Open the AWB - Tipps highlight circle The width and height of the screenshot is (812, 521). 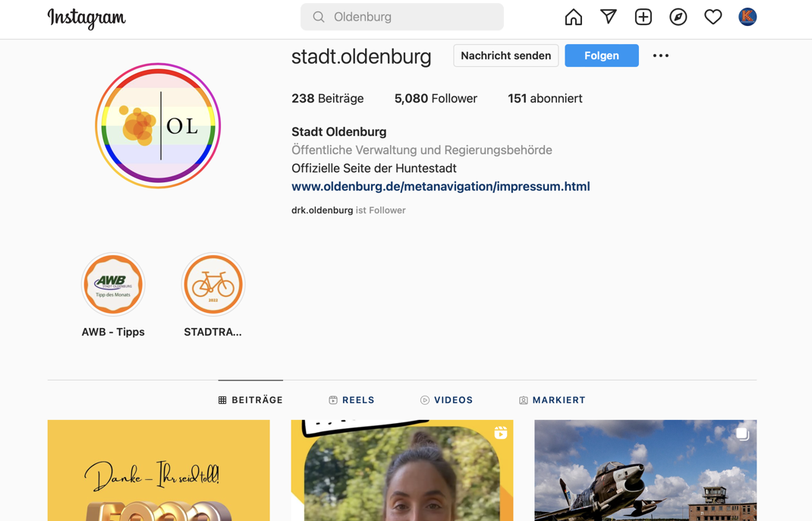113,285
